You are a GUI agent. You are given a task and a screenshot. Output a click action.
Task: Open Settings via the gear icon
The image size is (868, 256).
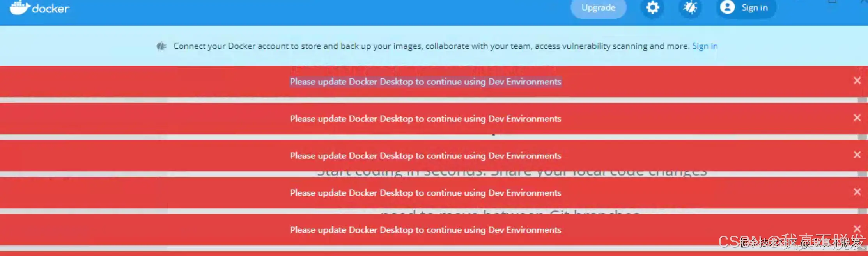point(652,7)
